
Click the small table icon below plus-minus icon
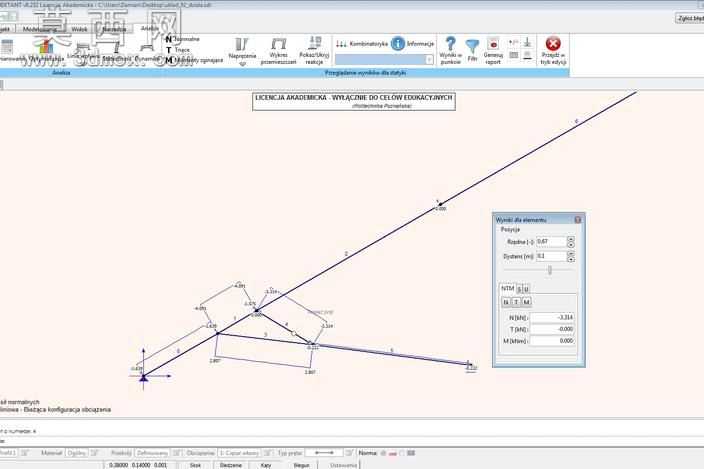click(514, 55)
